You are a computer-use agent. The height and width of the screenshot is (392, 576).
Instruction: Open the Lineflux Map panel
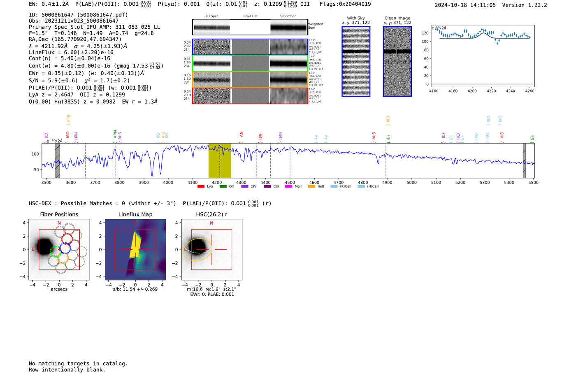[x=135, y=250]
